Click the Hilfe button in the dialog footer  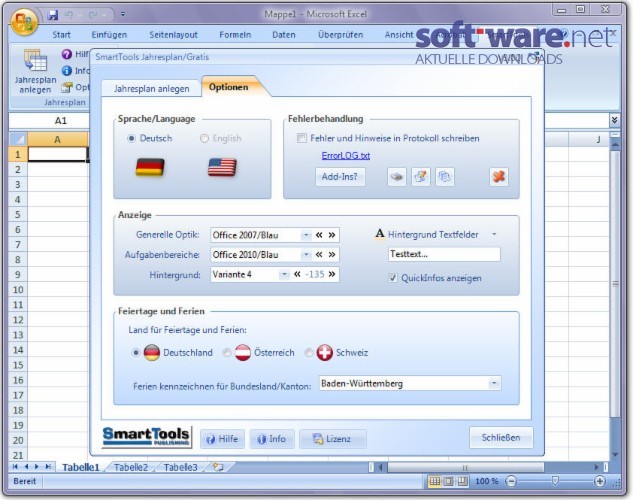pos(222,439)
